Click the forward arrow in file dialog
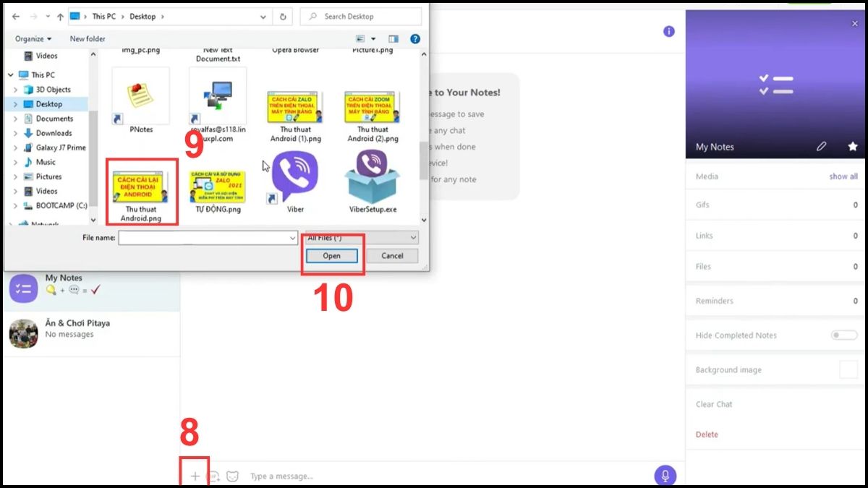Image resolution: width=868 pixels, height=488 pixels. click(35, 16)
